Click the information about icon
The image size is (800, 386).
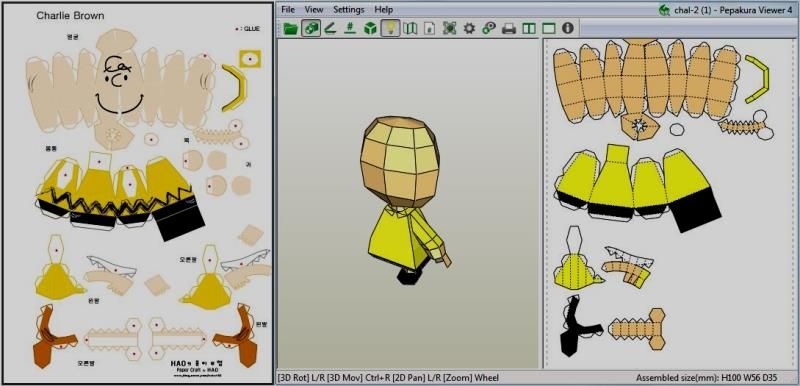coord(568,28)
